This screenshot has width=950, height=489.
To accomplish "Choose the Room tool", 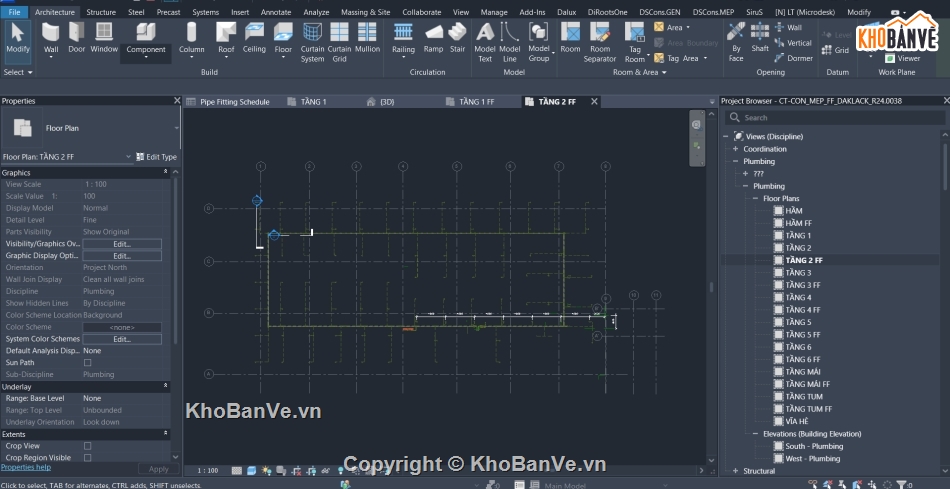I will click(570, 38).
